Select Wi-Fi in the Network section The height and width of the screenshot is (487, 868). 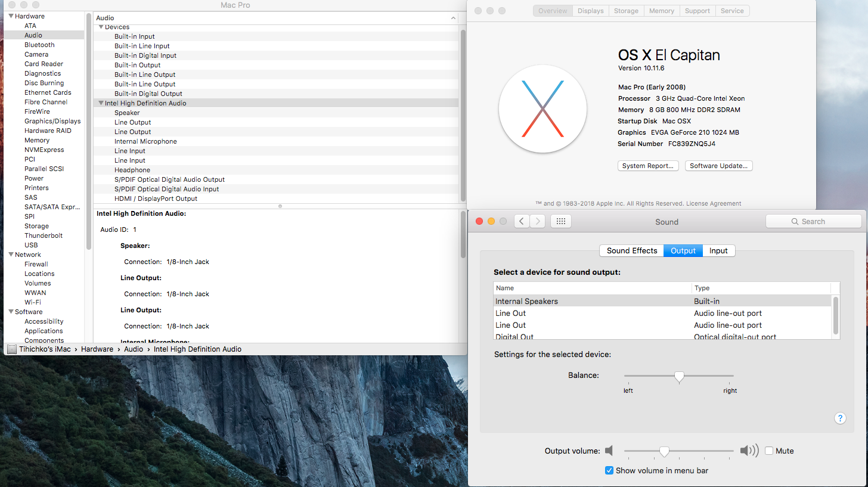(x=33, y=302)
